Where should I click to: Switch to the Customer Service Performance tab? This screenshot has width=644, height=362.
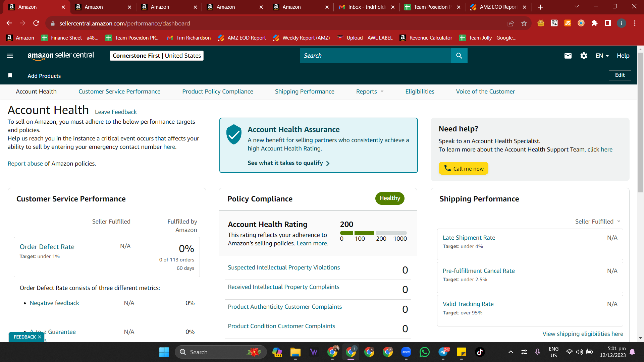[119, 92]
